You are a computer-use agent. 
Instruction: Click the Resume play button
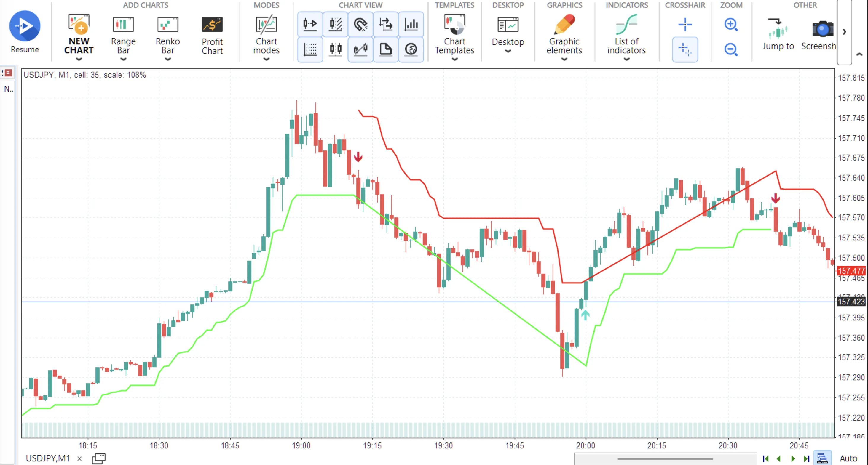pyautogui.click(x=25, y=26)
